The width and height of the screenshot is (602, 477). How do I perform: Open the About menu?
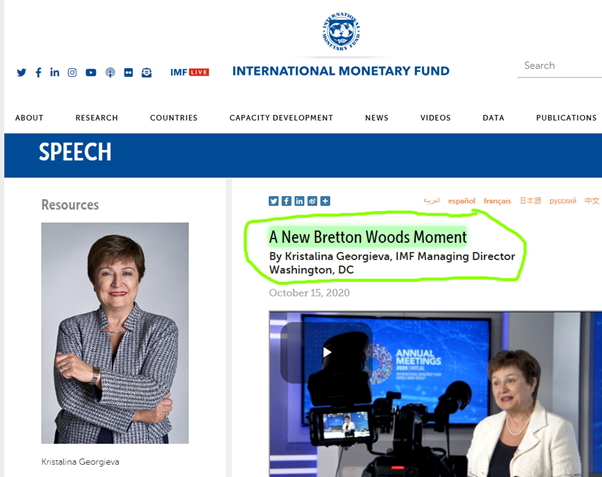point(29,118)
